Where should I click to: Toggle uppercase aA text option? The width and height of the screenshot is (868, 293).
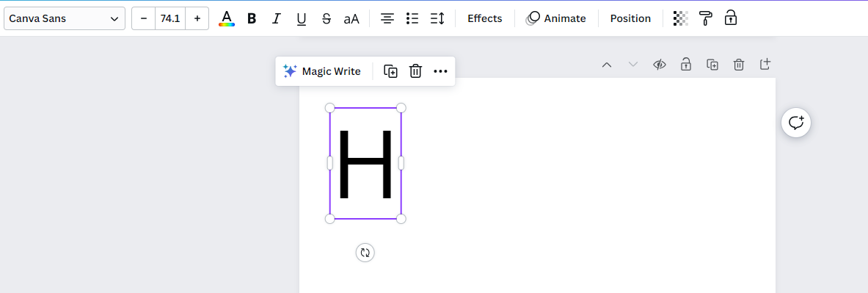pyautogui.click(x=351, y=18)
